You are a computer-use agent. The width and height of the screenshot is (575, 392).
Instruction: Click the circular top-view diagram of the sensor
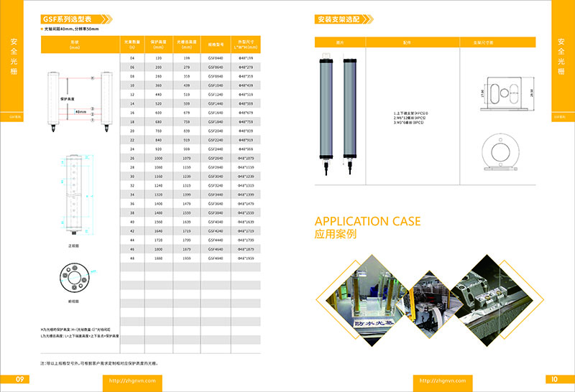point(74,279)
